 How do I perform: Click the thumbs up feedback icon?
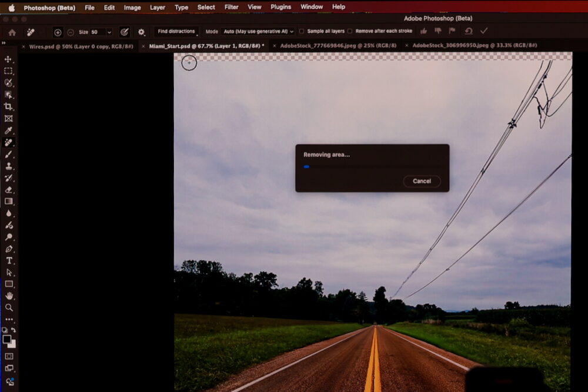click(x=423, y=31)
